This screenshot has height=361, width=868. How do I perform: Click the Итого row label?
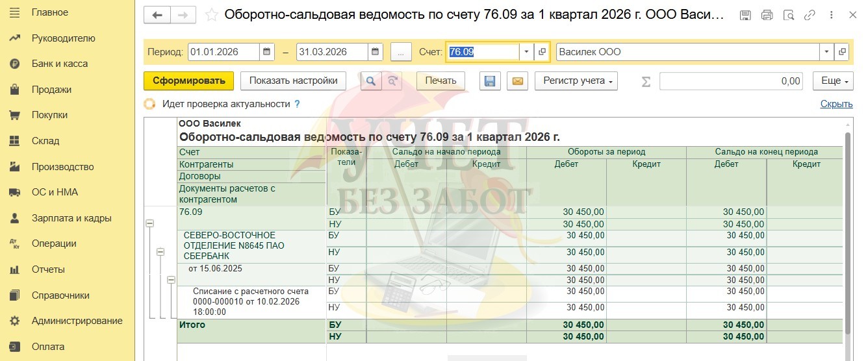(192, 325)
